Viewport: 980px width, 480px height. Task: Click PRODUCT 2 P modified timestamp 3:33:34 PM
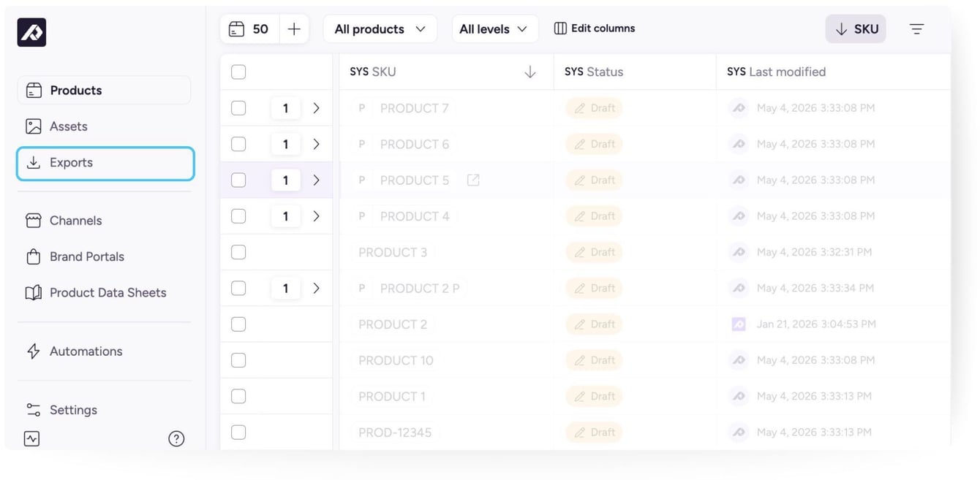pos(815,289)
